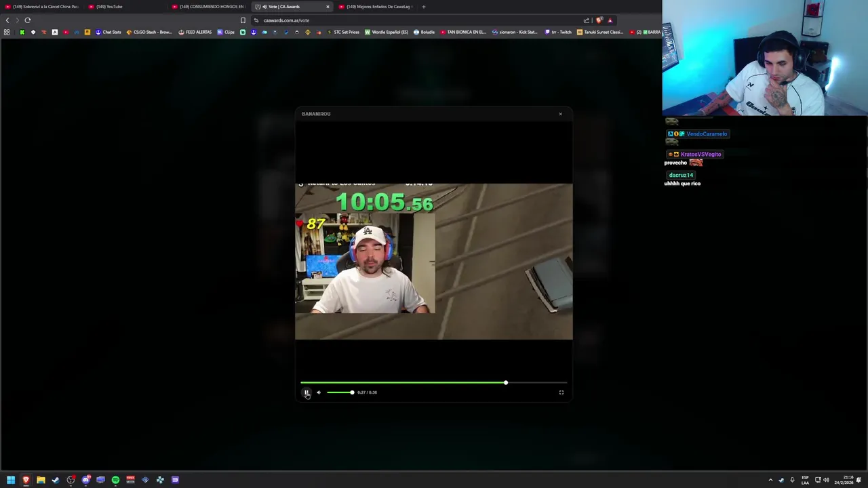Reload the current page
The image size is (868, 488).
28,20
